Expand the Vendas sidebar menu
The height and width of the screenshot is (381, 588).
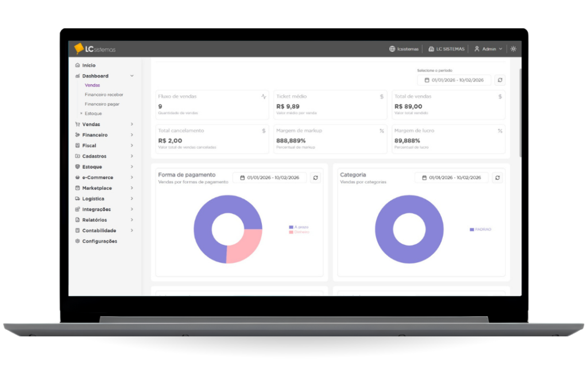[131, 125]
